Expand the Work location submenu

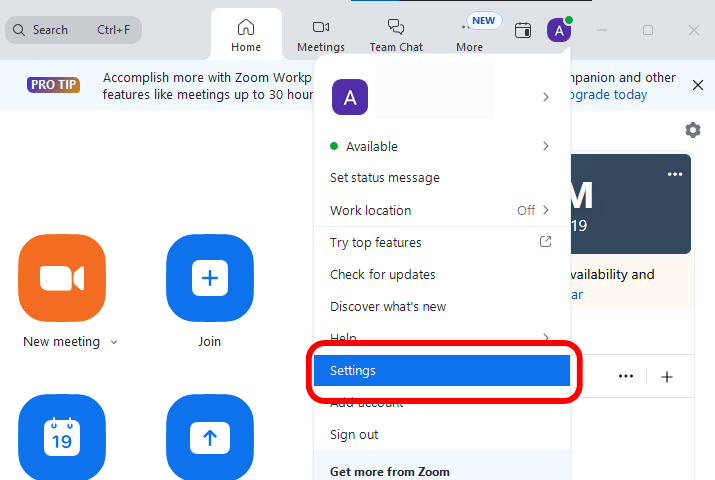545,210
